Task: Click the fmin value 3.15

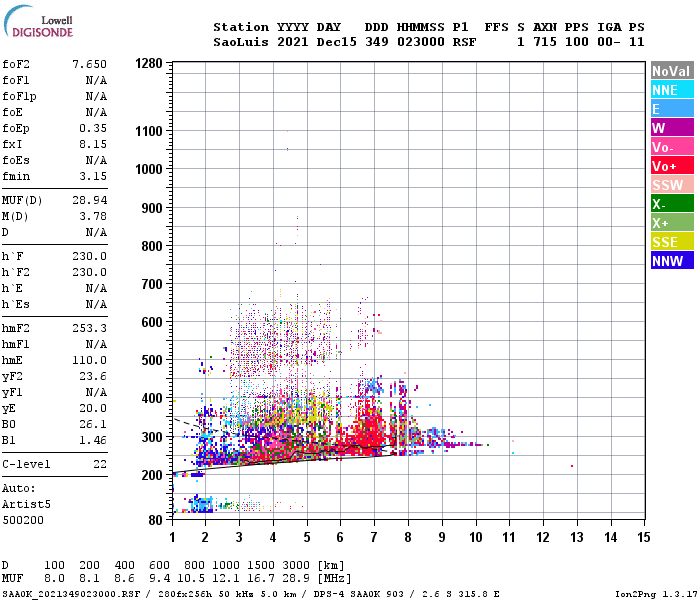Action: pos(93,176)
